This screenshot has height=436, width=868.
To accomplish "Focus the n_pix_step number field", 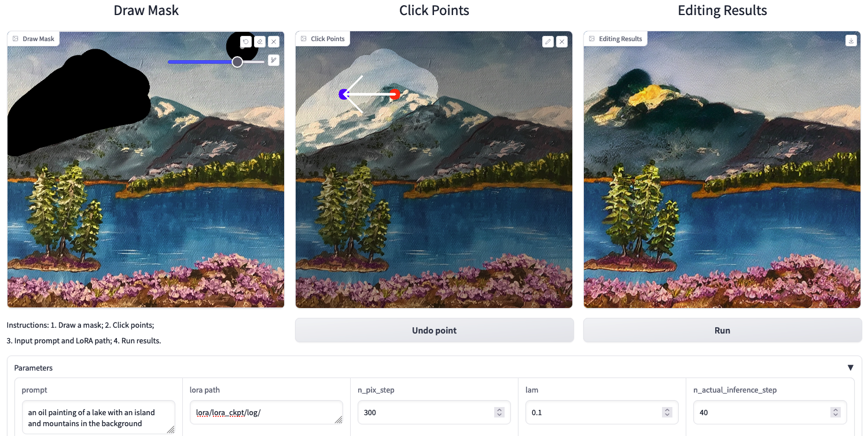I will [x=434, y=413].
